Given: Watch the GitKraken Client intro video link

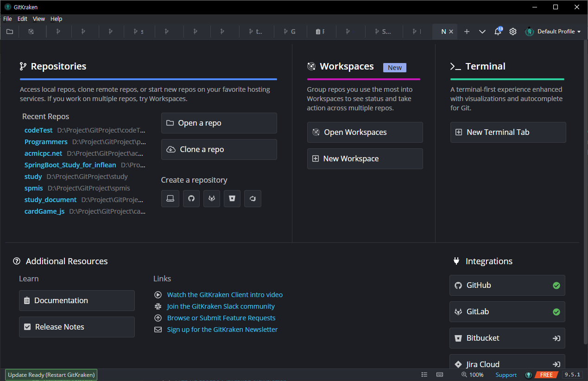Looking at the screenshot, I should 225,295.
